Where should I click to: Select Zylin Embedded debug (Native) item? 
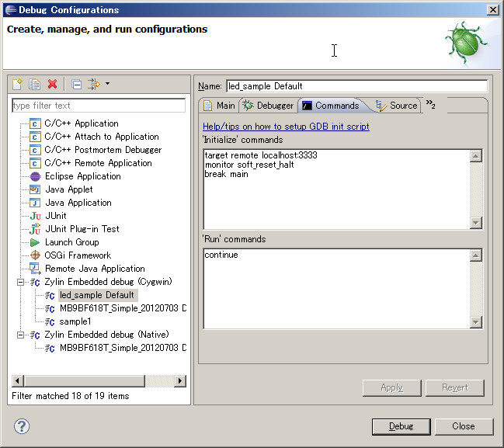tap(106, 335)
